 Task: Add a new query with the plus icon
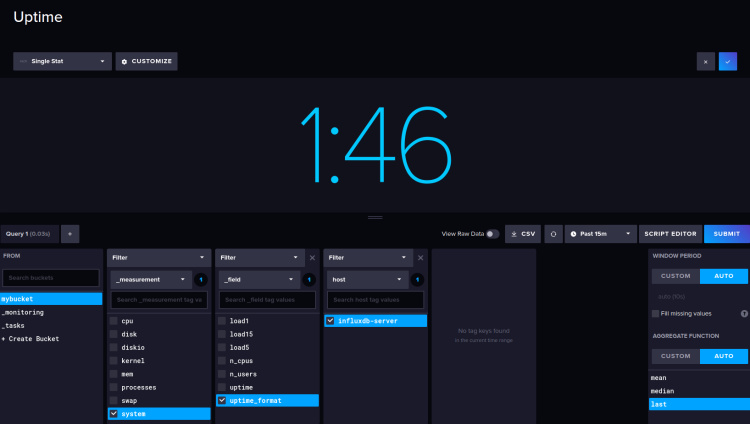click(x=71, y=234)
